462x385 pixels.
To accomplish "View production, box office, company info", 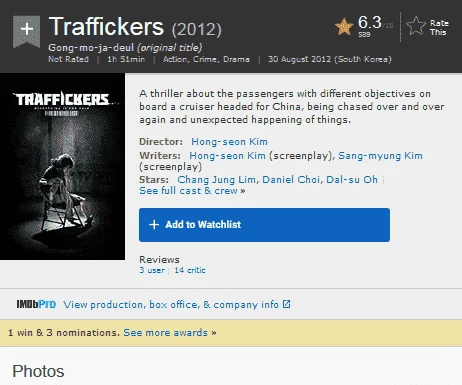I will click(171, 305).
